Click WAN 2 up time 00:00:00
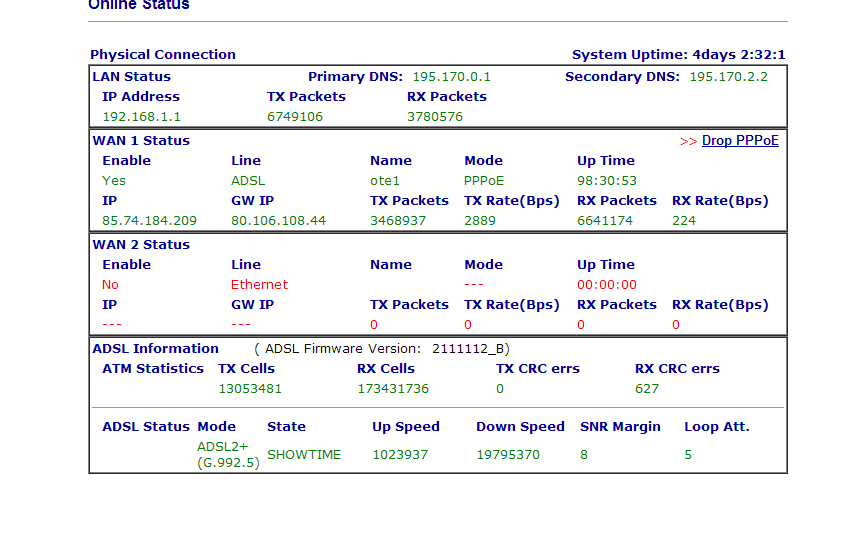Image resolution: width=858 pixels, height=554 pixels. coord(607,285)
